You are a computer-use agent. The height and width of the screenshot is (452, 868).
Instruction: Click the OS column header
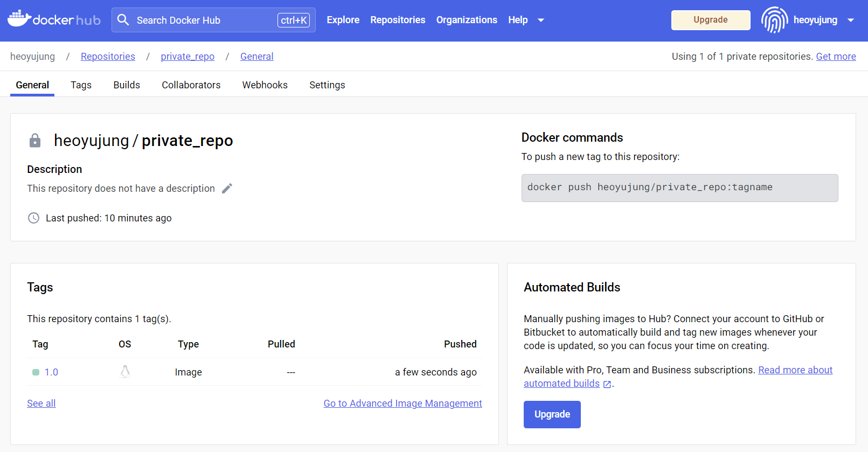(x=125, y=344)
